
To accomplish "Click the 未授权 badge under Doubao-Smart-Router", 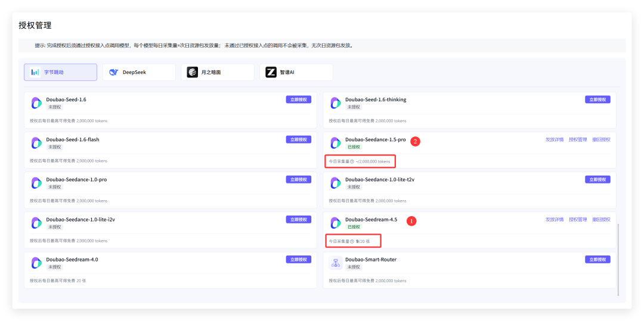I will [x=354, y=267].
